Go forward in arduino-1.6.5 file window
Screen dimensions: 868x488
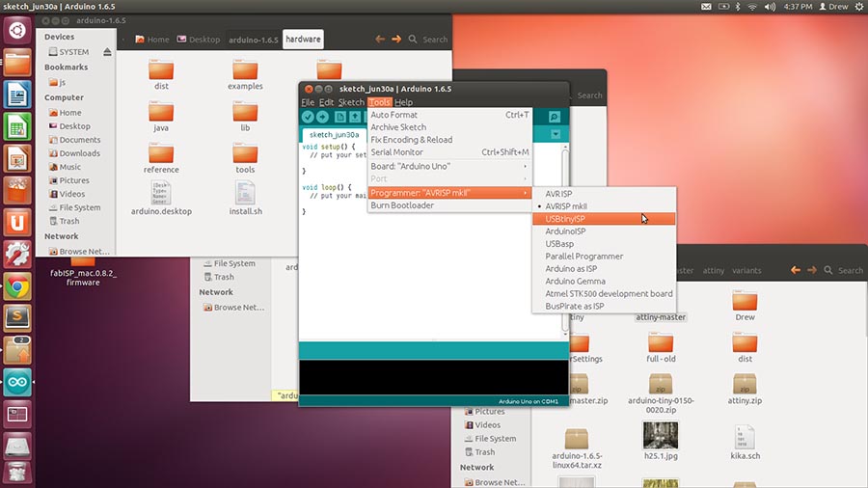pyautogui.click(x=396, y=40)
